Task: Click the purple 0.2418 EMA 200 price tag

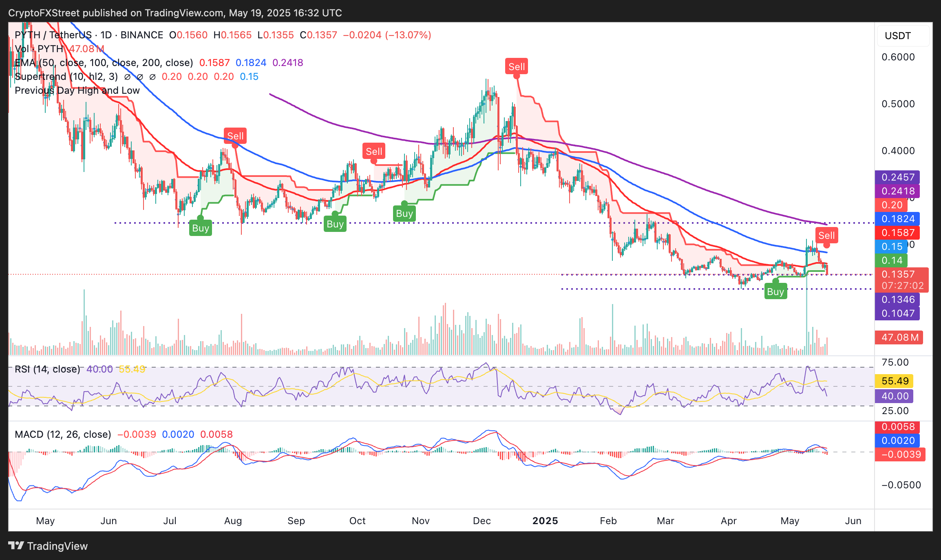Action: pos(897,191)
